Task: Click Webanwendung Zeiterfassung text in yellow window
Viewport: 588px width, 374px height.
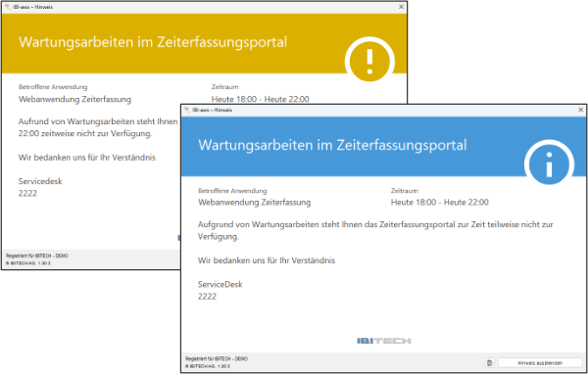Action: (x=75, y=99)
